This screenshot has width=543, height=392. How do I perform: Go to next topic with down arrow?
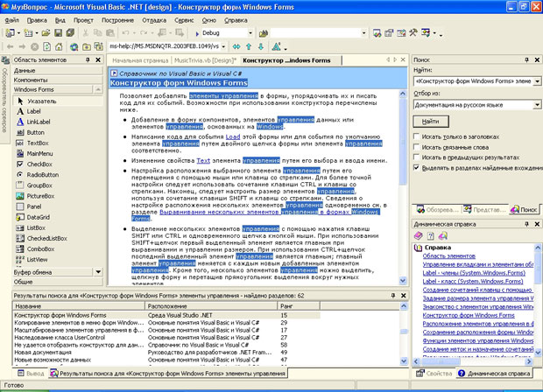261,46
